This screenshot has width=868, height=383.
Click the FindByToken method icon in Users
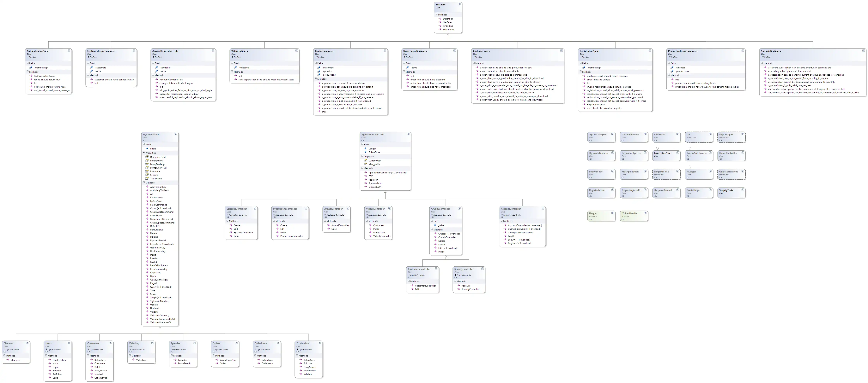tap(50, 360)
